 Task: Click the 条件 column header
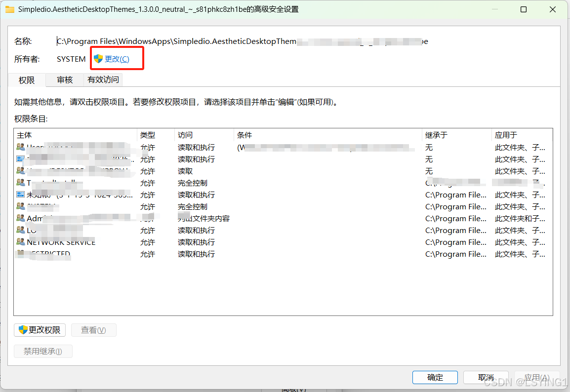[x=328, y=135]
